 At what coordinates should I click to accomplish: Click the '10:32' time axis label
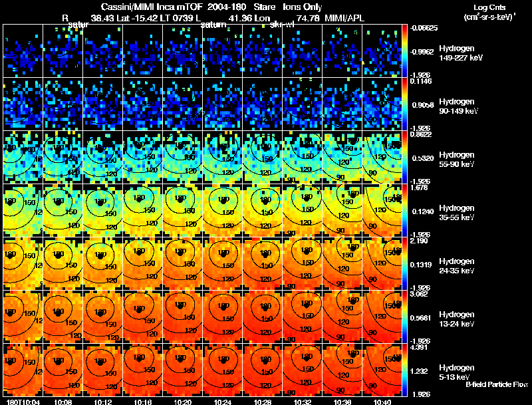pyautogui.click(x=303, y=402)
